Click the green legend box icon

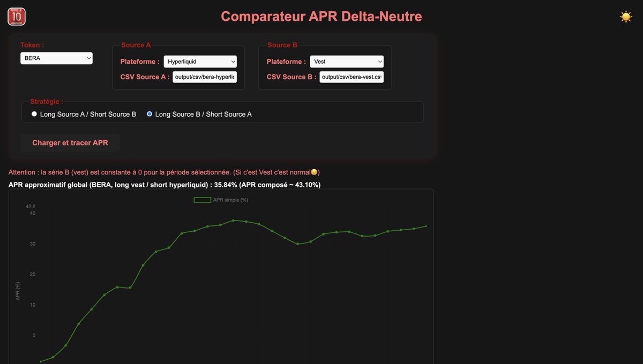click(203, 199)
